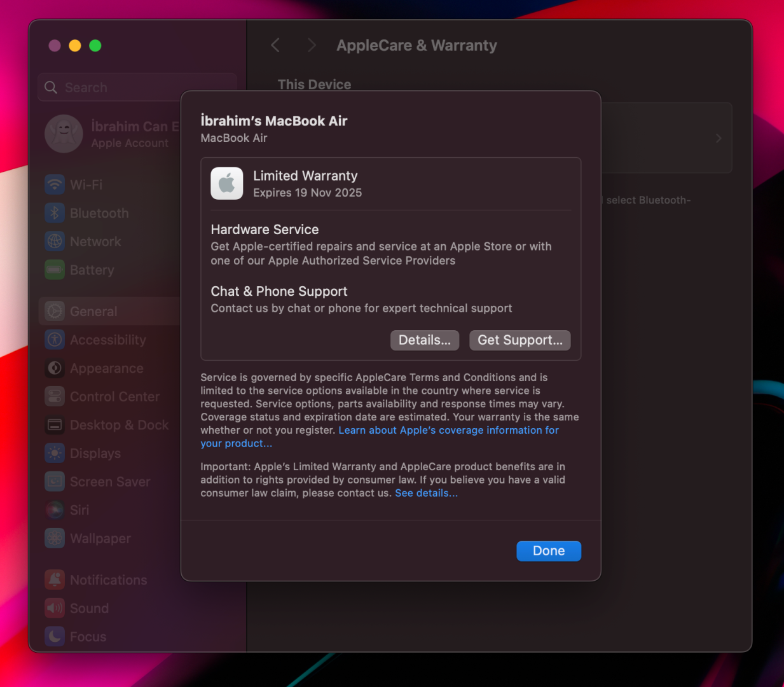Click the Notifications bell icon
The width and height of the screenshot is (784, 687).
pos(55,579)
